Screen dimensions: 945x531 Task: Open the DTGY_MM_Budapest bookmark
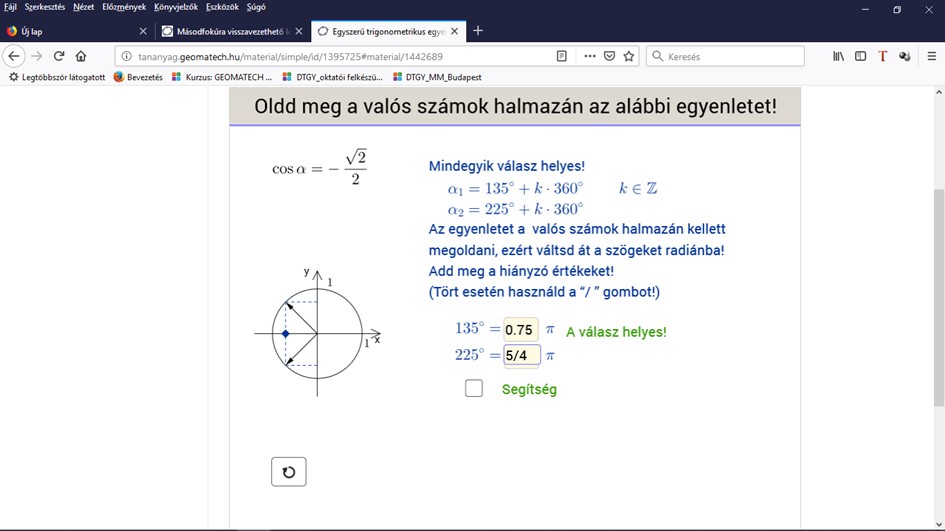[x=438, y=77]
